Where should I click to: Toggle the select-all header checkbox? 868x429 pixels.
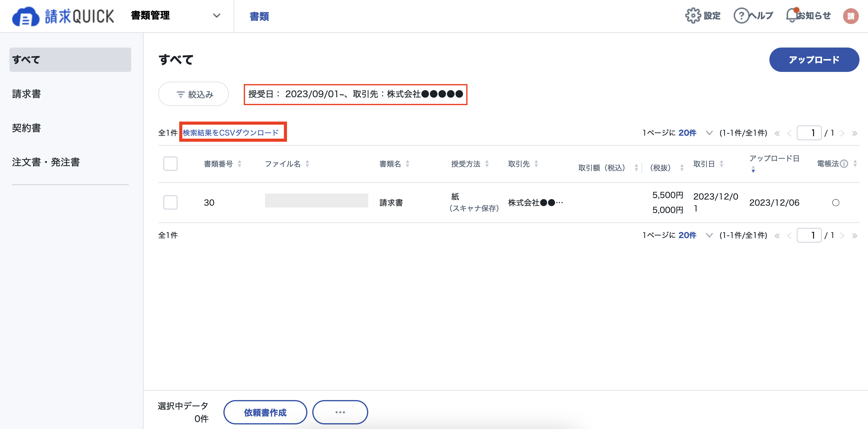click(170, 164)
